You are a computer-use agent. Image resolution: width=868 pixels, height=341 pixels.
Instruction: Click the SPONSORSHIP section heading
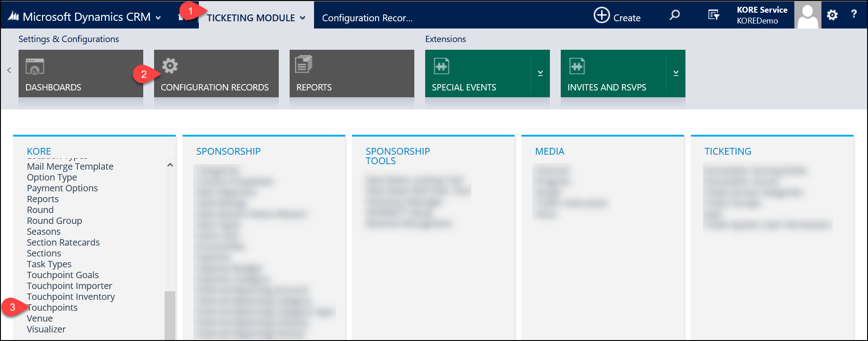pyautogui.click(x=228, y=151)
